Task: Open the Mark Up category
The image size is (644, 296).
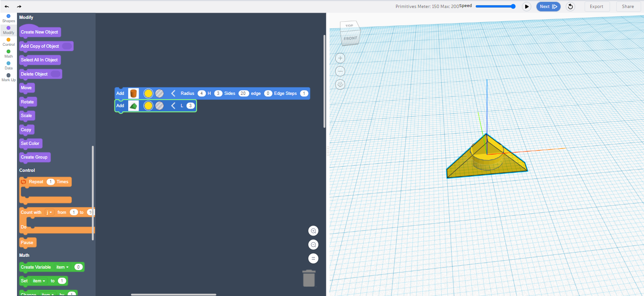Action: pyautogui.click(x=8, y=77)
